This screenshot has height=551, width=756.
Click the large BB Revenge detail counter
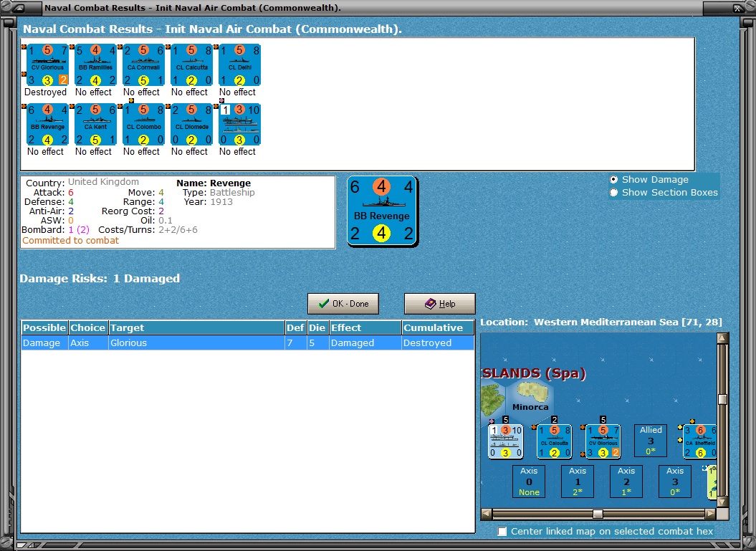click(x=383, y=211)
